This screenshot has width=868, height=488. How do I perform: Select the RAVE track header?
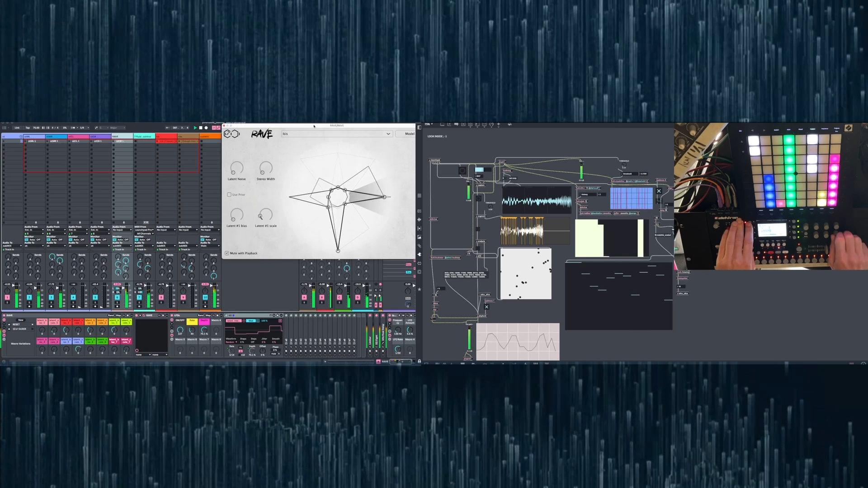pos(122,136)
